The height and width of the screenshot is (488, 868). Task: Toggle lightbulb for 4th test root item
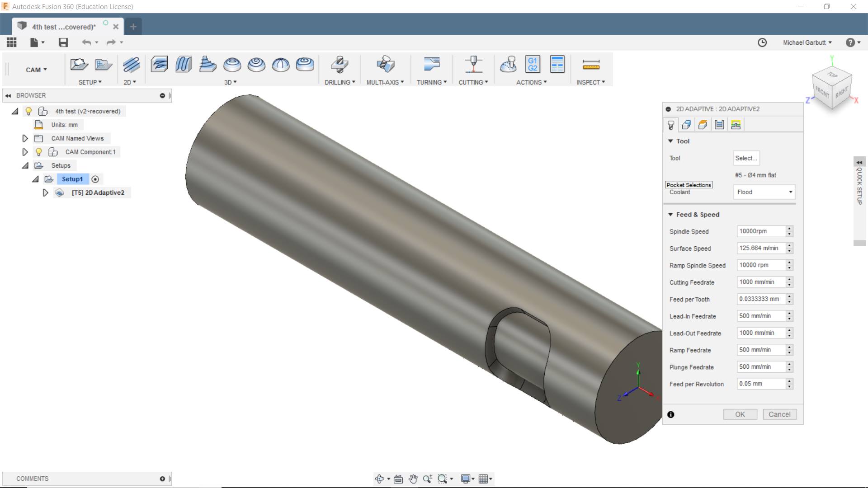click(28, 112)
